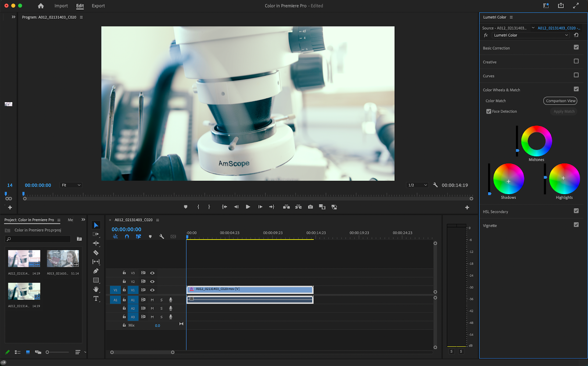Select the Rectangle tool
Image resolution: width=588 pixels, height=366 pixels.
click(96, 280)
